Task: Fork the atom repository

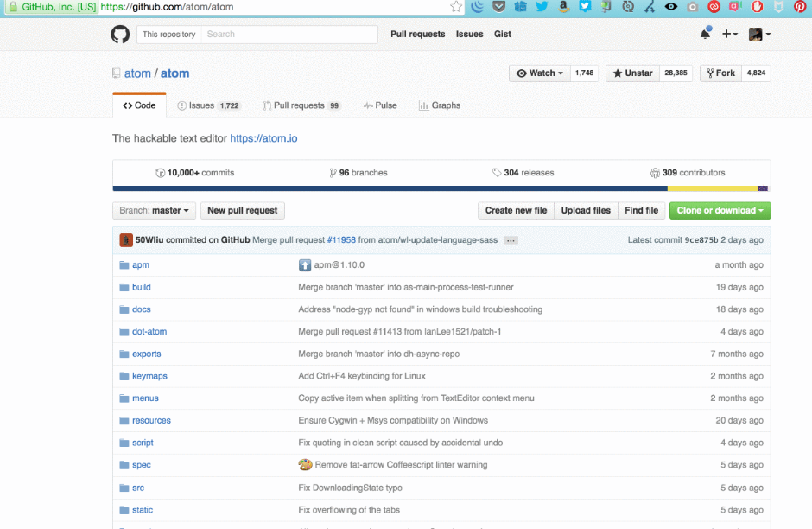Action: click(720, 73)
